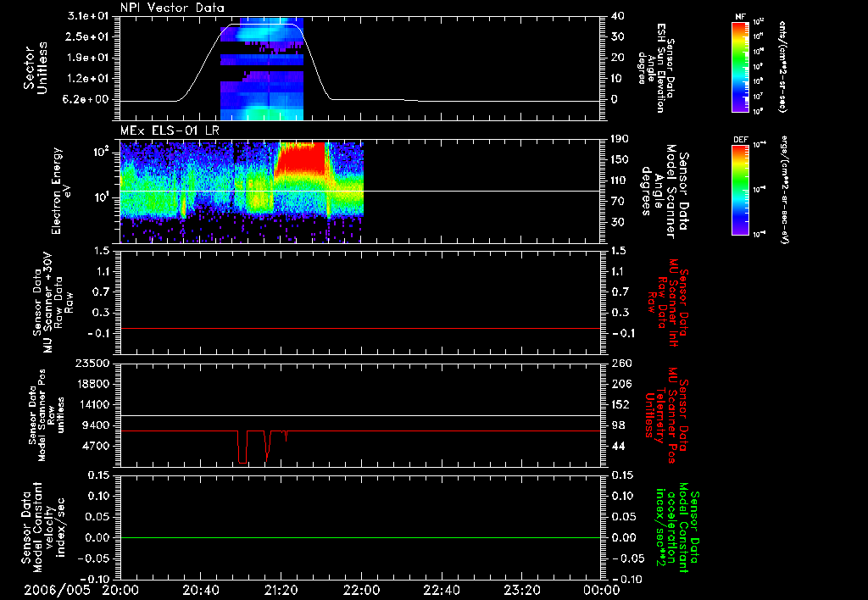The image size is (868, 600).
Task: Click the 21:20 time axis label
Action: pos(281,590)
